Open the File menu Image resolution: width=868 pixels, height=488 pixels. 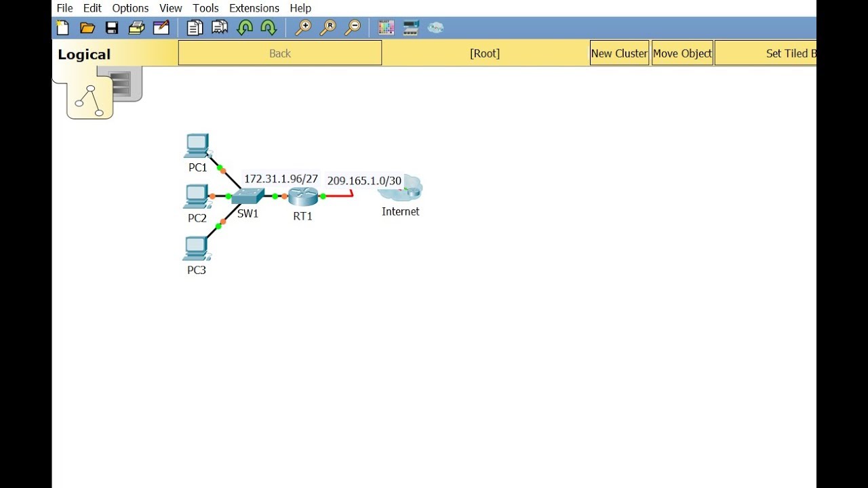pyautogui.click(x=64, y=8)
